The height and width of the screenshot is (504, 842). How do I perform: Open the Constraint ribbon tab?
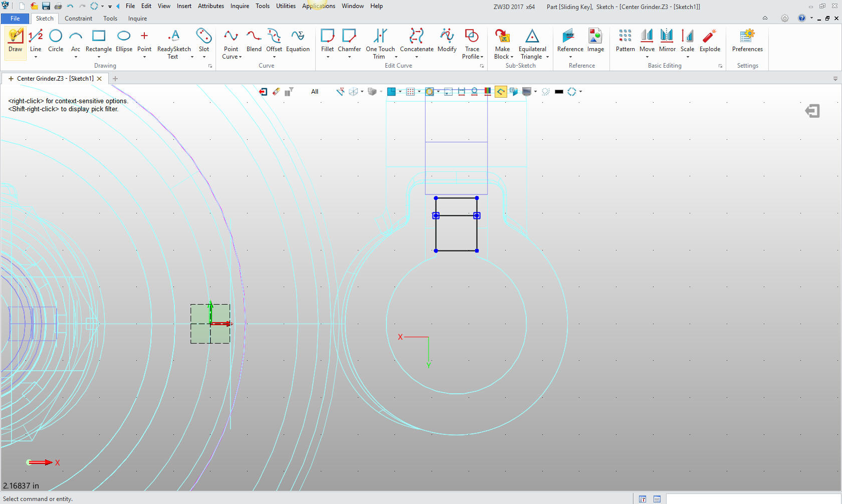point(78,19)
